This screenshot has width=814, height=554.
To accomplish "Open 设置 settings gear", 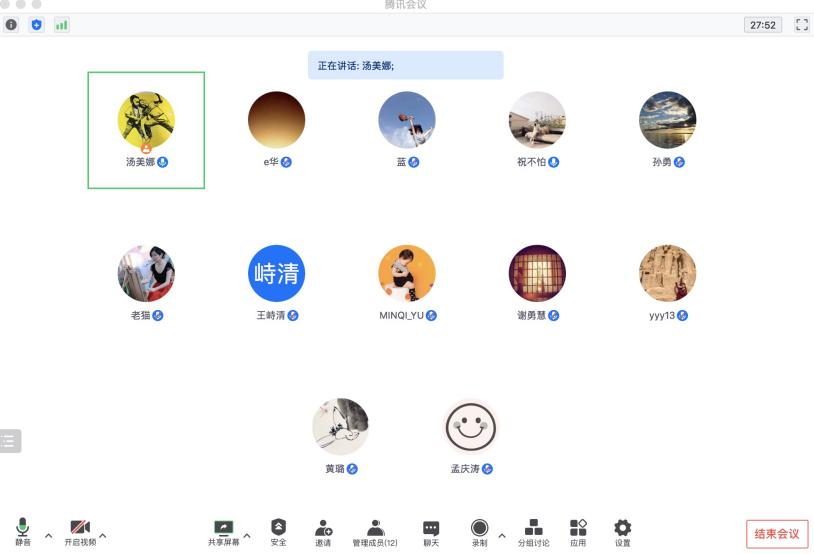I will pos(622,531).
